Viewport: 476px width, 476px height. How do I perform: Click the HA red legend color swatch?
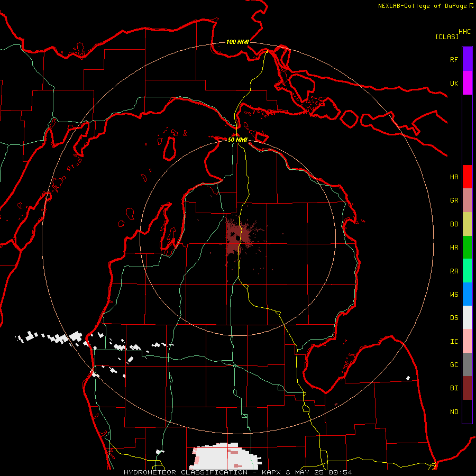(467, 177)
